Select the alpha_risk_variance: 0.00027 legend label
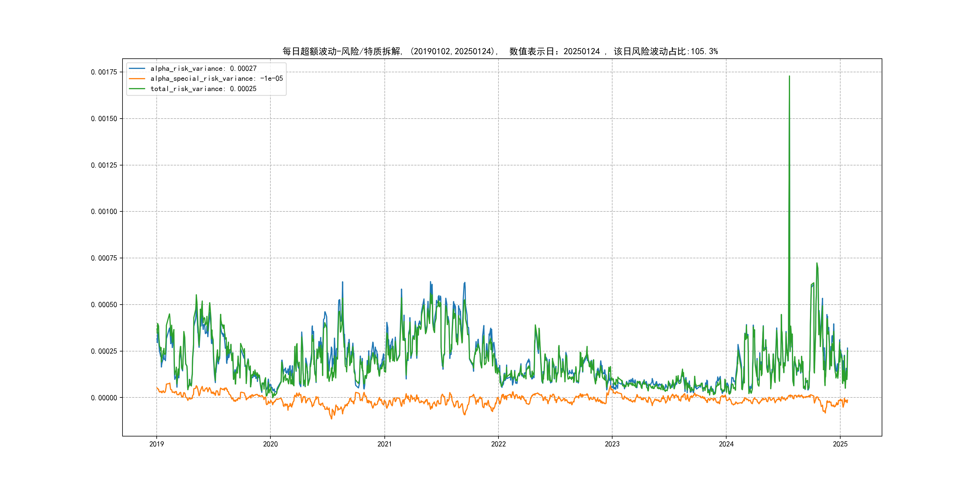This screenshot has height=490, width=980. [204, 68]
